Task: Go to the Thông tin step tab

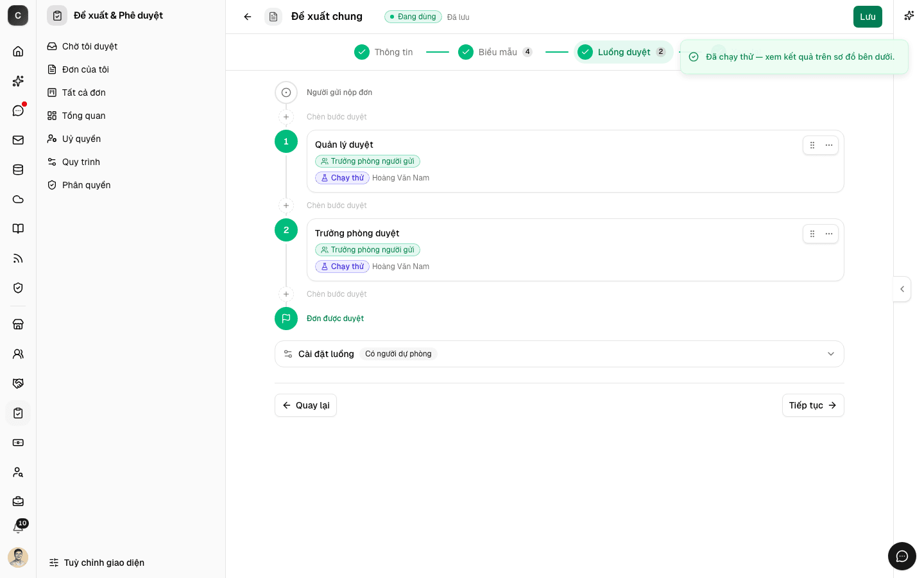Action: coord(384,52)
